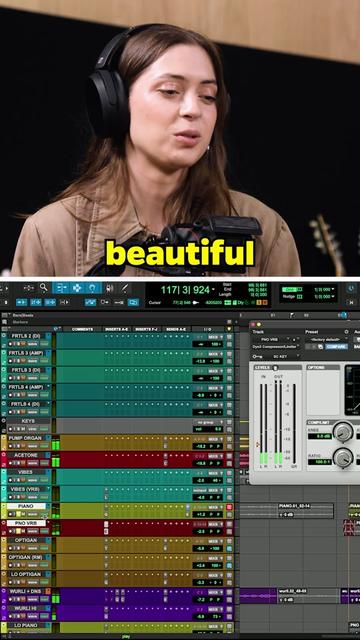The width and height of the screenshot is (360, 640).
Task: Select the Grabber hand tool
Action: click(x=93, y=288)
